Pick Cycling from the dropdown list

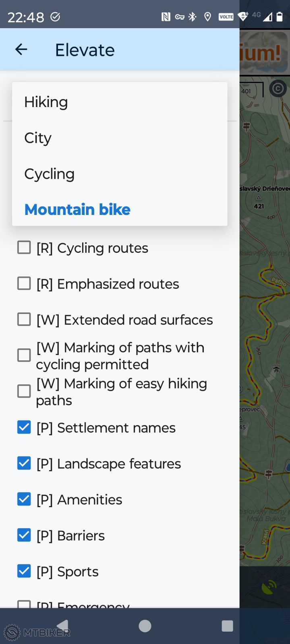pyautogui.click(x=49, y=174)
